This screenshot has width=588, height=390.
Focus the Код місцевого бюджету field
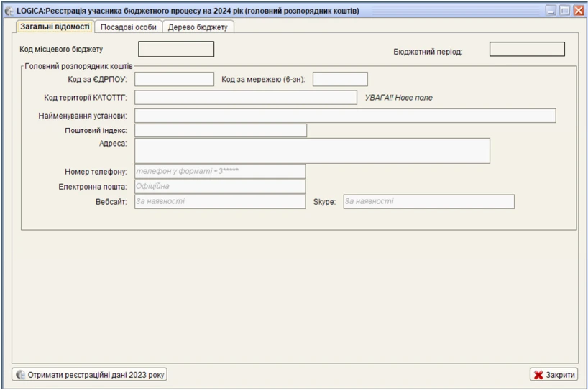[x=176, y=50]
